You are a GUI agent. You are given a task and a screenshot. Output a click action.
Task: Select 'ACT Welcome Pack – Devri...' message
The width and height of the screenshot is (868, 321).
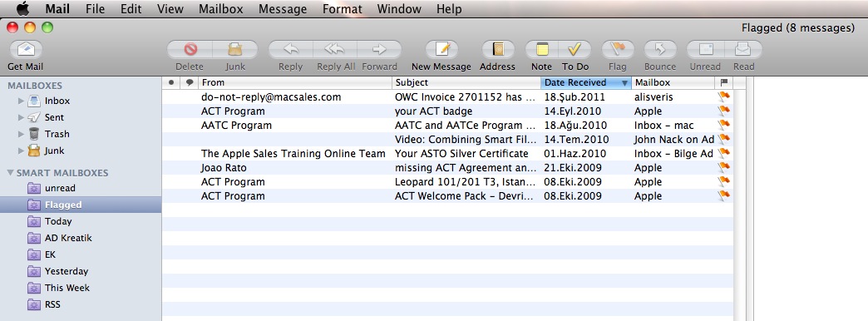(448, 196)
